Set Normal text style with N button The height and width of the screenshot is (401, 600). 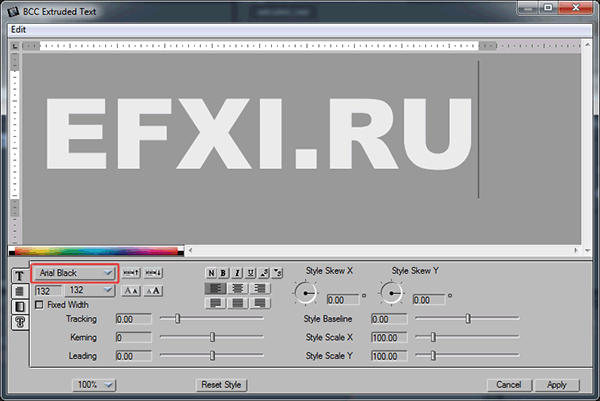(x=211, y=272)
